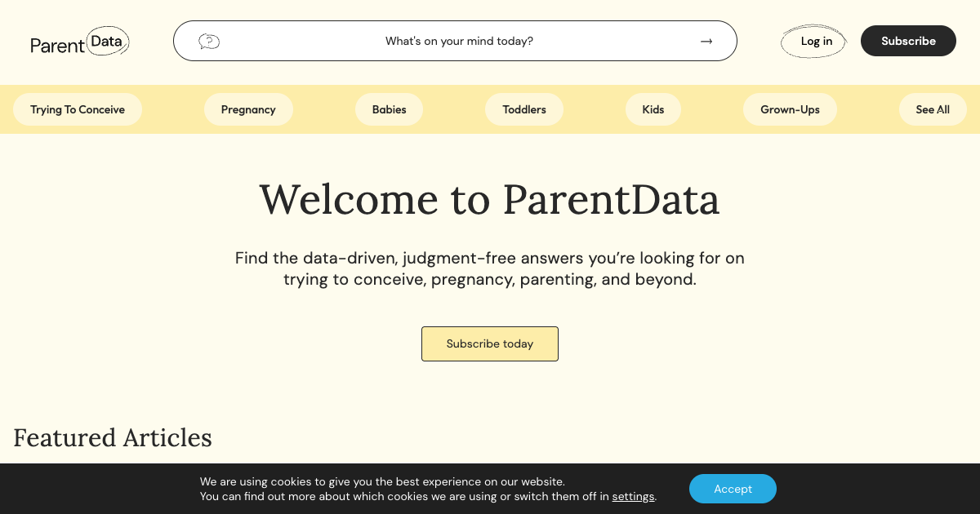Image resolution: width=980 pixels, height=514 pixels.
Task: Click the Welcome to ParentData heading
Action: tap(489, 199)
